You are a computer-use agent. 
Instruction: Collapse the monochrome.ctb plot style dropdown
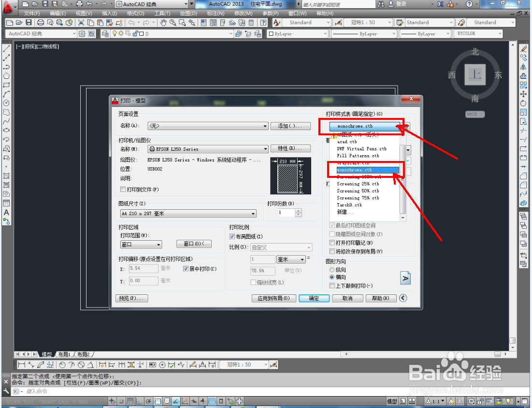(365, 126)
